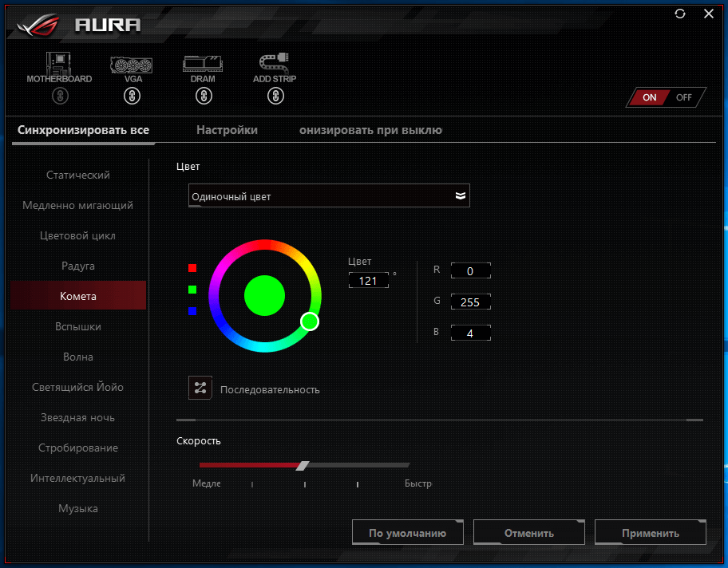The image size is (728, 568).
Task: Select the VGA graphics card icon
Action: pyautogui.click(x=133, y=64)
